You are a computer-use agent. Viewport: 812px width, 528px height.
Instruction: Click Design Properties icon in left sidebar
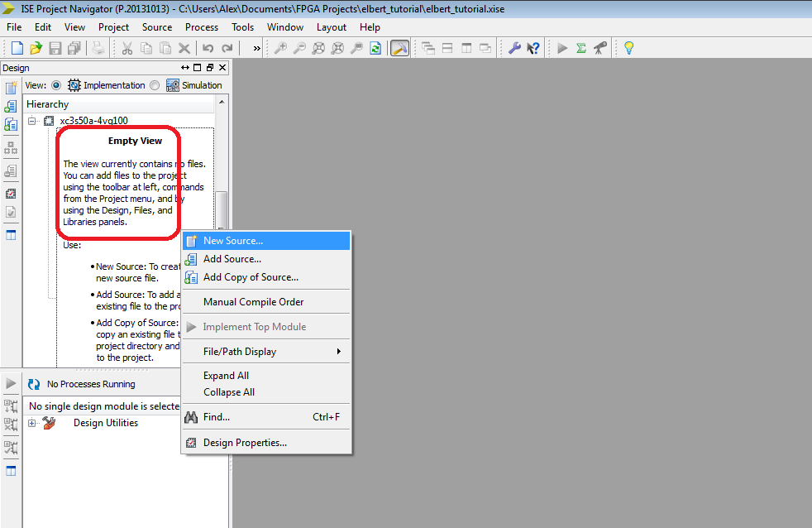click(11, 194)
